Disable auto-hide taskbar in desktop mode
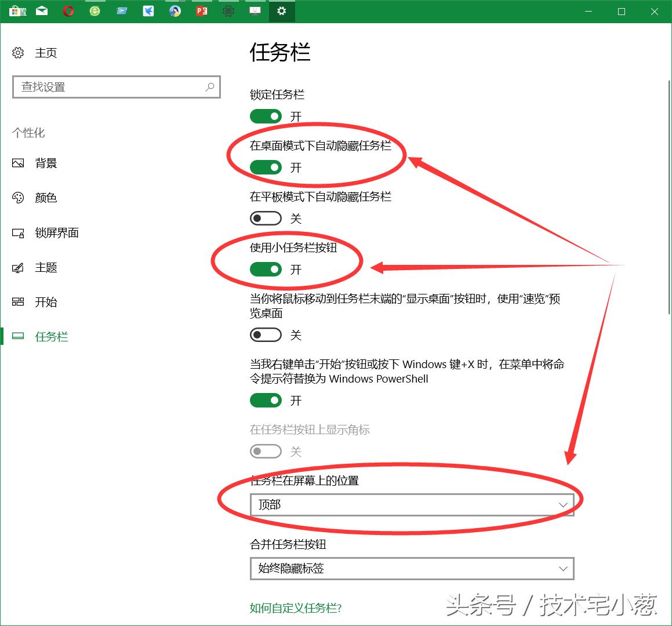 tap(265, 168)
